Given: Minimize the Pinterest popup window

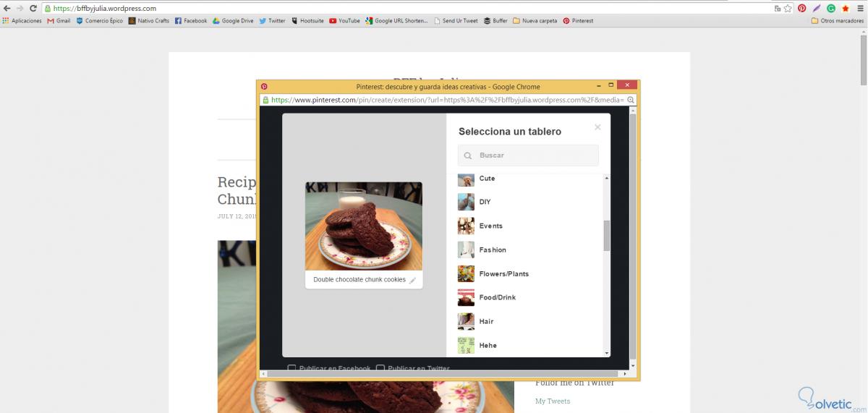Looking at the screenshot, I should click(x=597, y=85).
